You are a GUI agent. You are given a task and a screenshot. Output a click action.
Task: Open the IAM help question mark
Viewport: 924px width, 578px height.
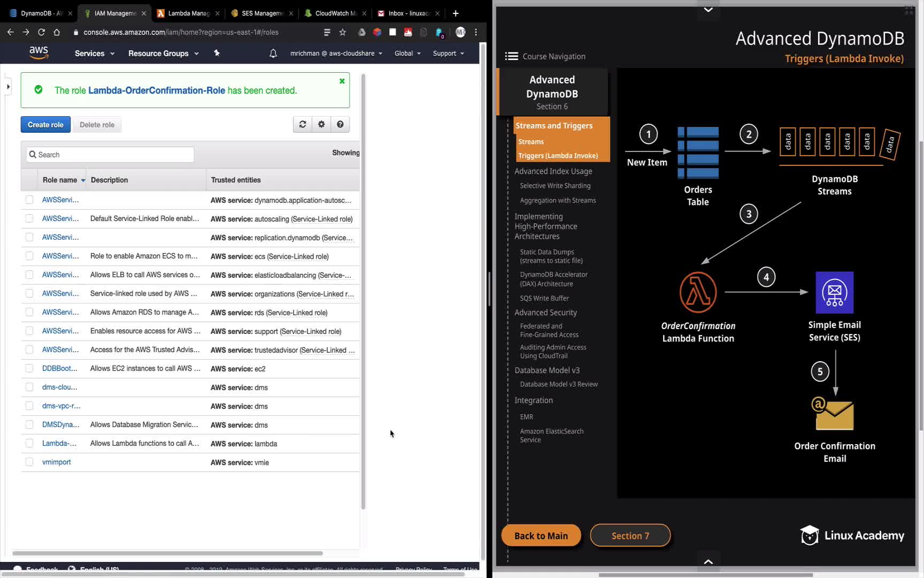coord(340,124)
